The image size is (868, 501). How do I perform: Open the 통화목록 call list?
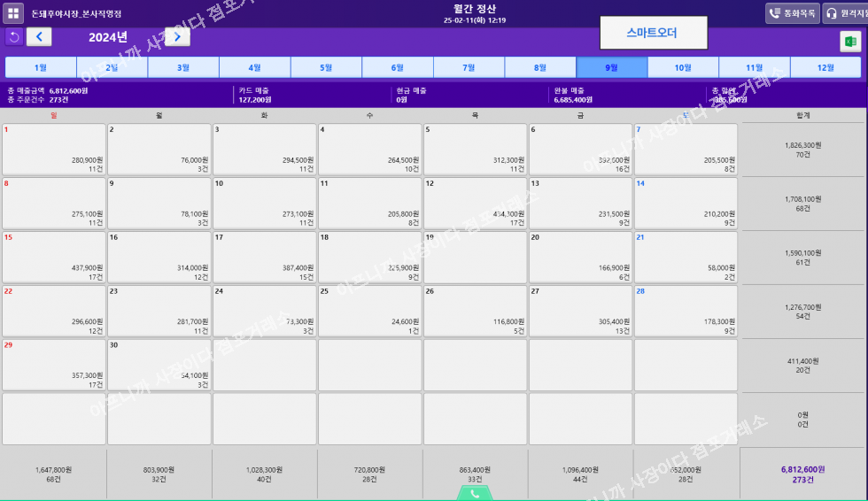tap(793, 13)
